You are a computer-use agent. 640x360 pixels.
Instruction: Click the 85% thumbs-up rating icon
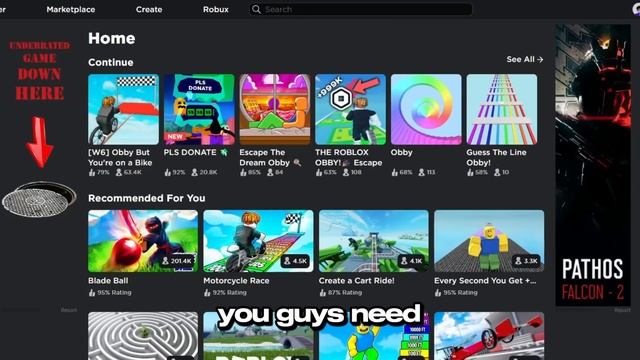tap(243, 173)
